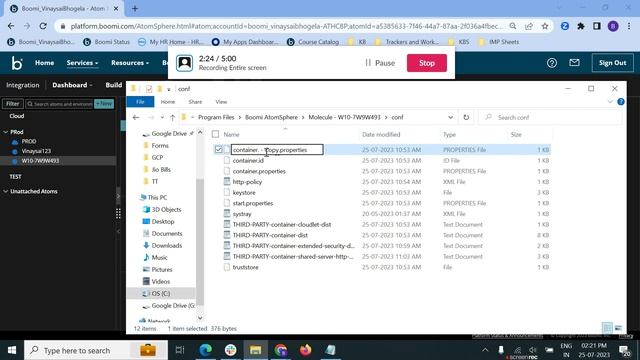
Task: Expand the Unattached Atoms group
Action: click(x=6, y=191)
